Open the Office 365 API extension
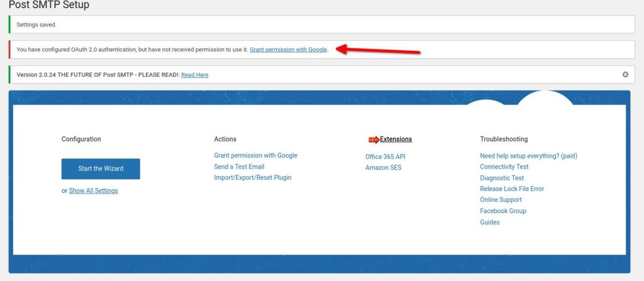The width and height of the screenshot is (644, 281). [386, 157]
